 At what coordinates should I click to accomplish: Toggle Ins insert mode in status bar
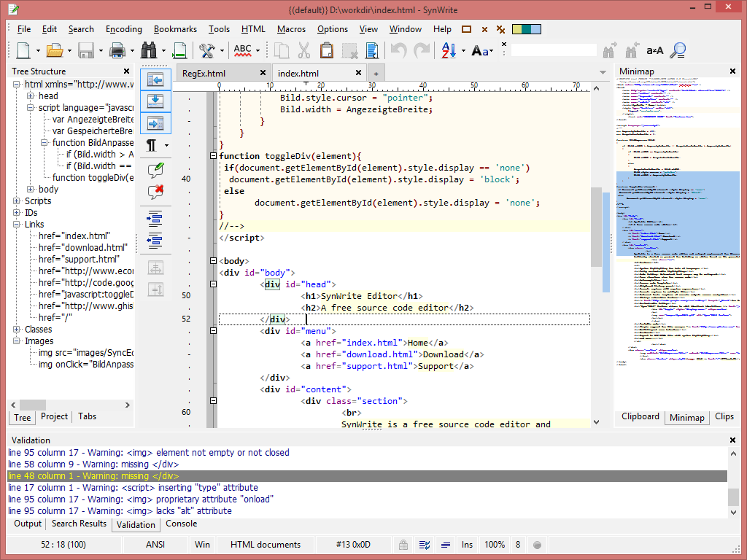(467, 545)
